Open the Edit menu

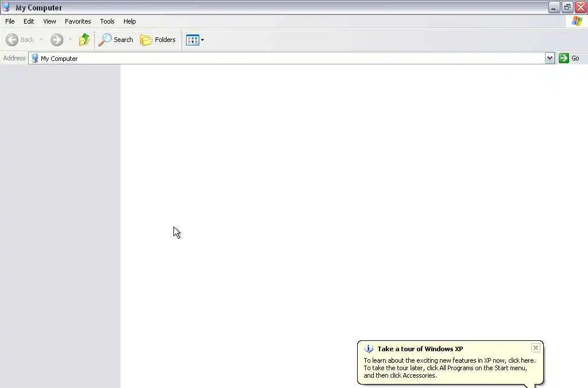pyautogui.click(x=29, y=21)
